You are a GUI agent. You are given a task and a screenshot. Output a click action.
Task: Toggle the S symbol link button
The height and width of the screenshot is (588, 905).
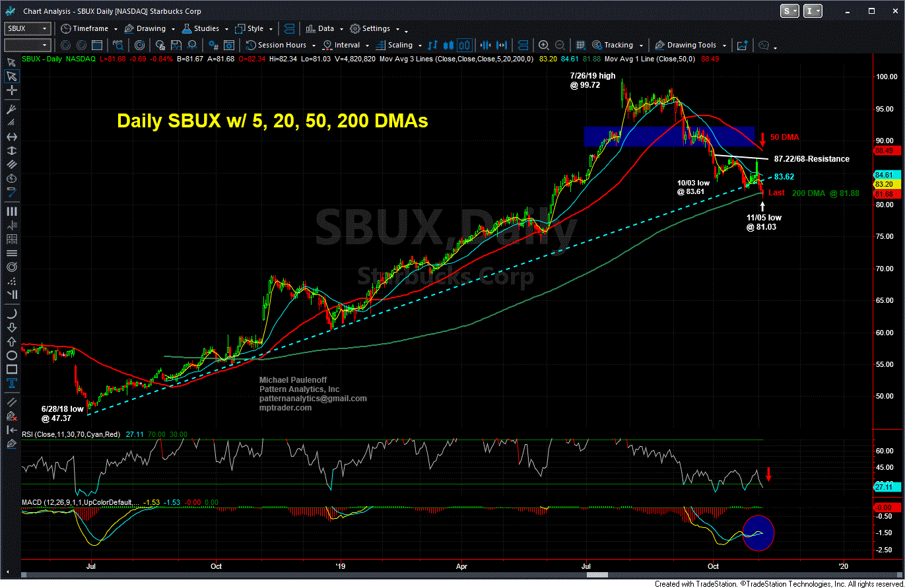(x=789, y=11)
